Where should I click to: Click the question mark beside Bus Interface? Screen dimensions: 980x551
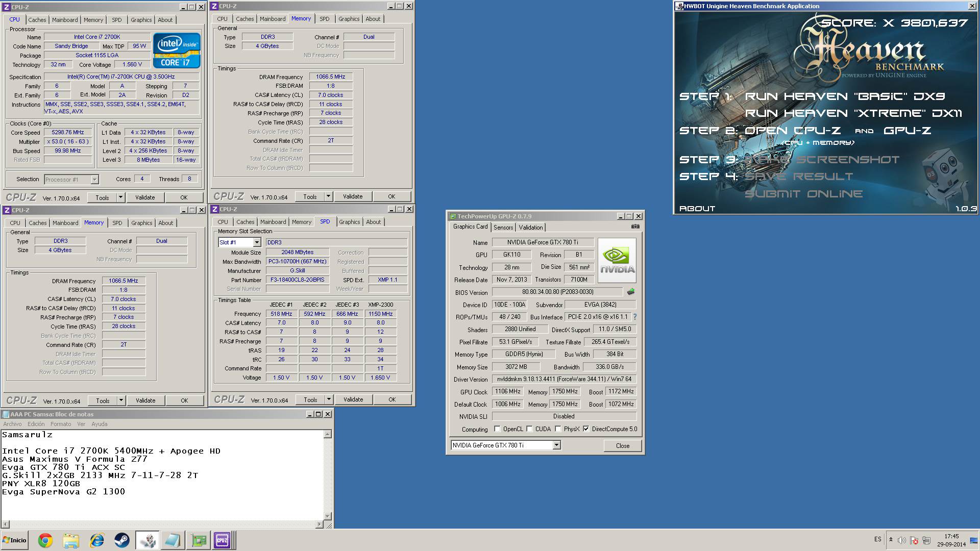[634, 317]
